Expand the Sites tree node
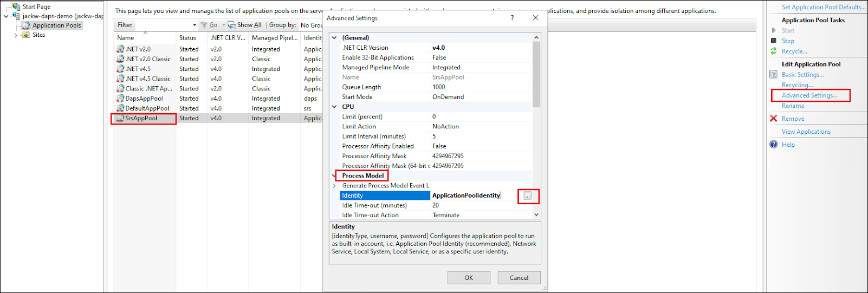 pos(16,35)
